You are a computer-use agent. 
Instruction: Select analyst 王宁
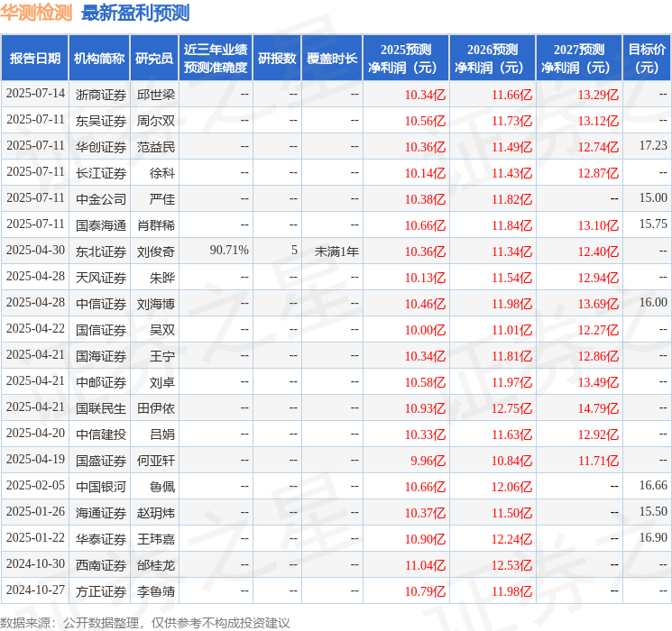coord(162,356)
